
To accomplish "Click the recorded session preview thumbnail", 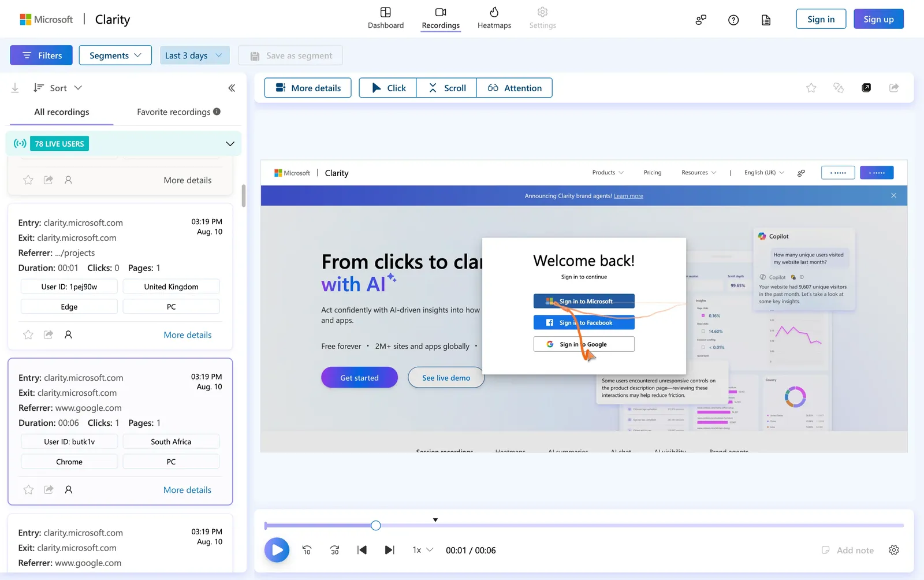I will tap(584, 306).
